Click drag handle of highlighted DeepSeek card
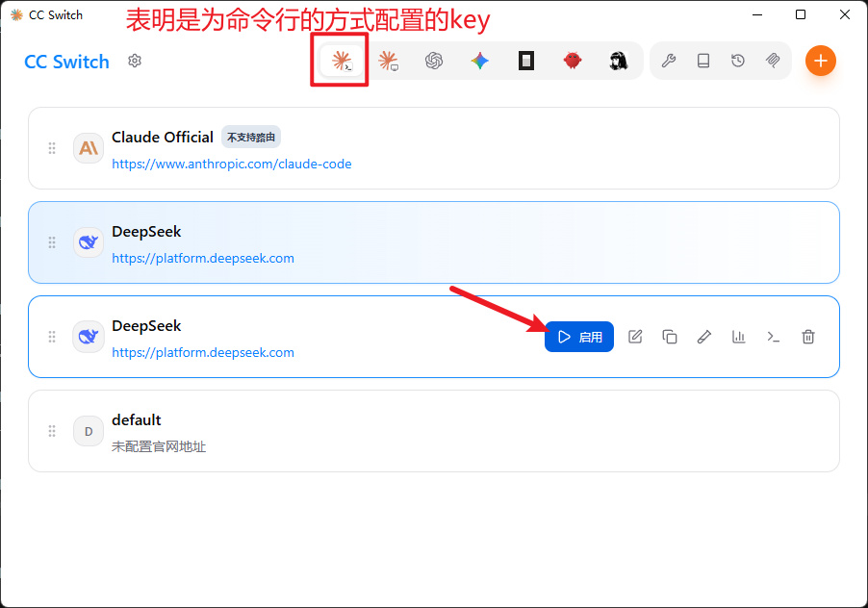 tap(52, 242)
